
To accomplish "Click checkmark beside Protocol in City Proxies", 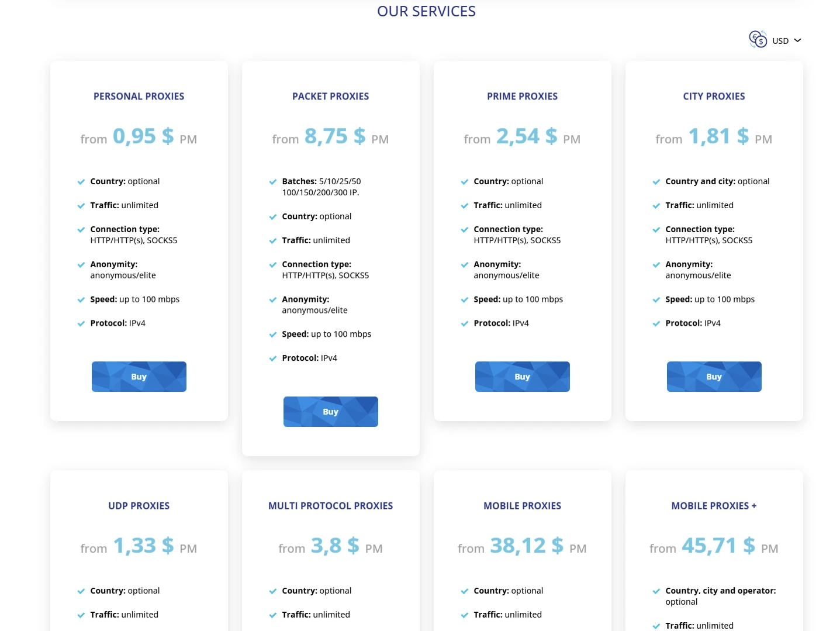I will [x=656, y=323].
